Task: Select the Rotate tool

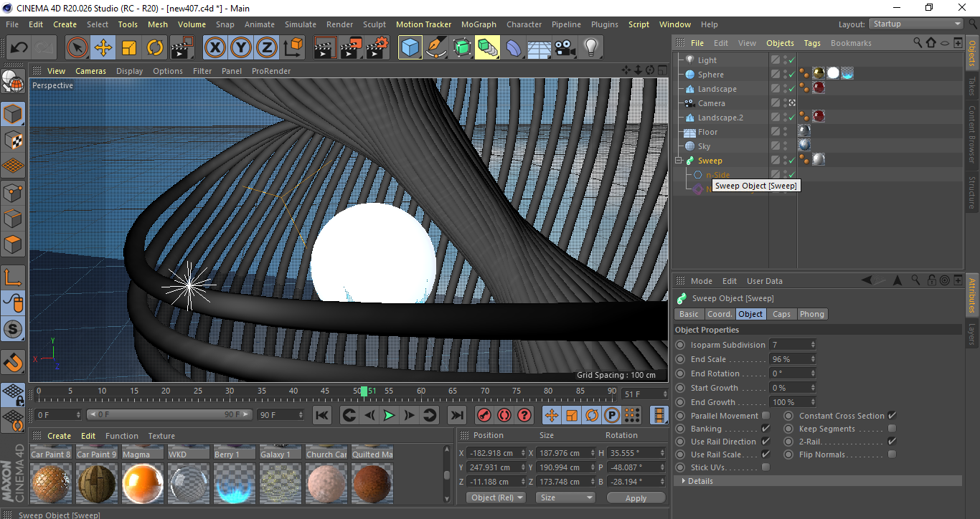Action: (x=155, y=48)
